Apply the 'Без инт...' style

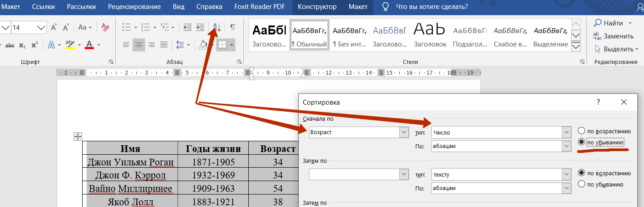[350, 35]
